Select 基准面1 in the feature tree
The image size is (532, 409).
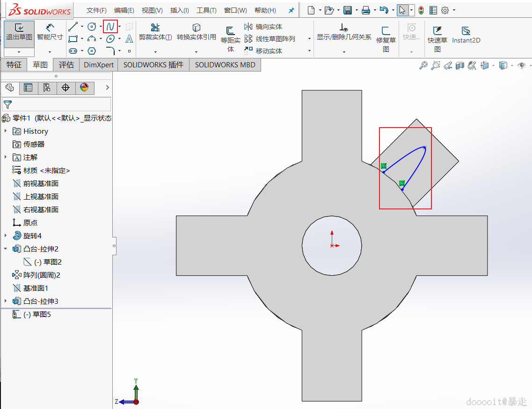tap(36, 288)
